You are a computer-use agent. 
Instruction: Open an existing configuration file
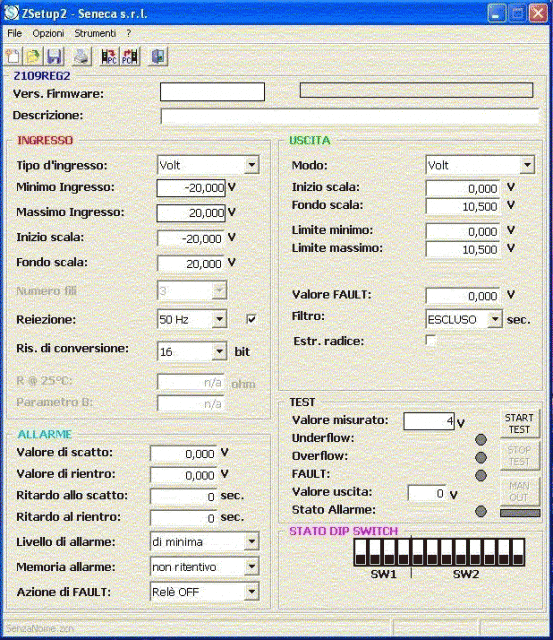tap(33, 57)
